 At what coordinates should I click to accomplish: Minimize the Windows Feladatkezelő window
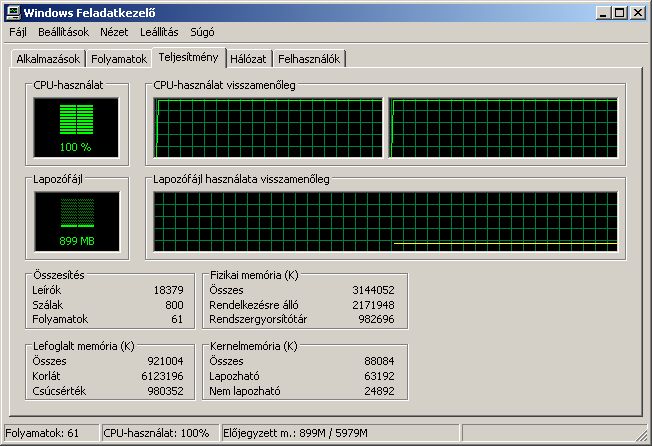(603, 13)
